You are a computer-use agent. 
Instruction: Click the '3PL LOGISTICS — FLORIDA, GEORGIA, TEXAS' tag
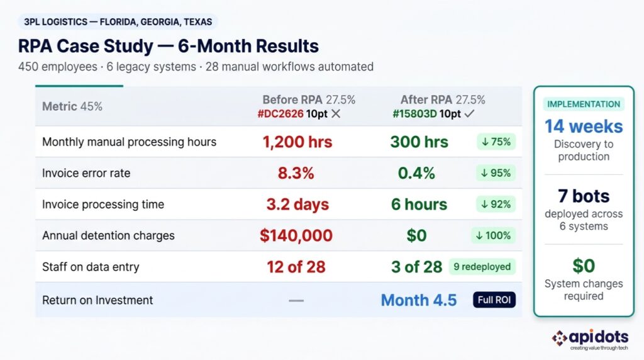coord(118,22)
